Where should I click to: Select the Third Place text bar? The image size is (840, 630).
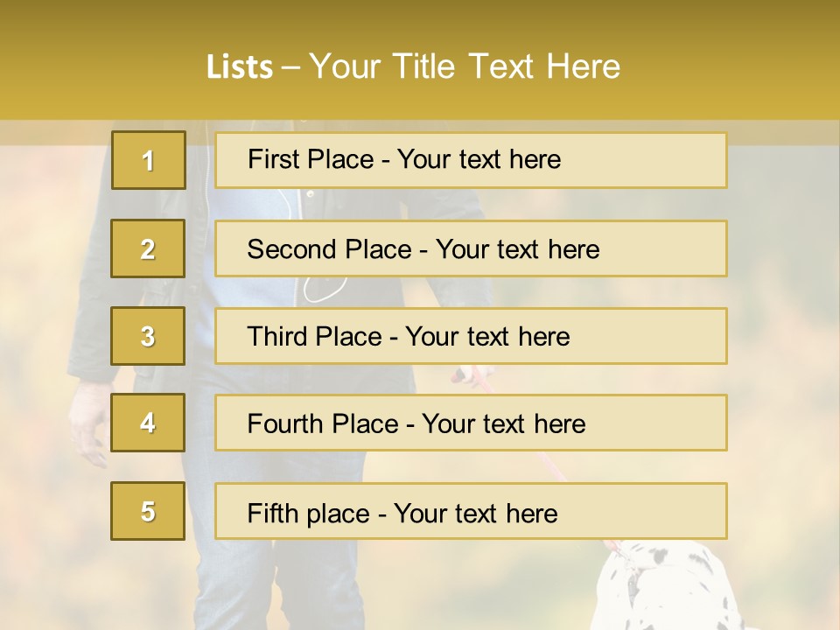pos(471,336)
